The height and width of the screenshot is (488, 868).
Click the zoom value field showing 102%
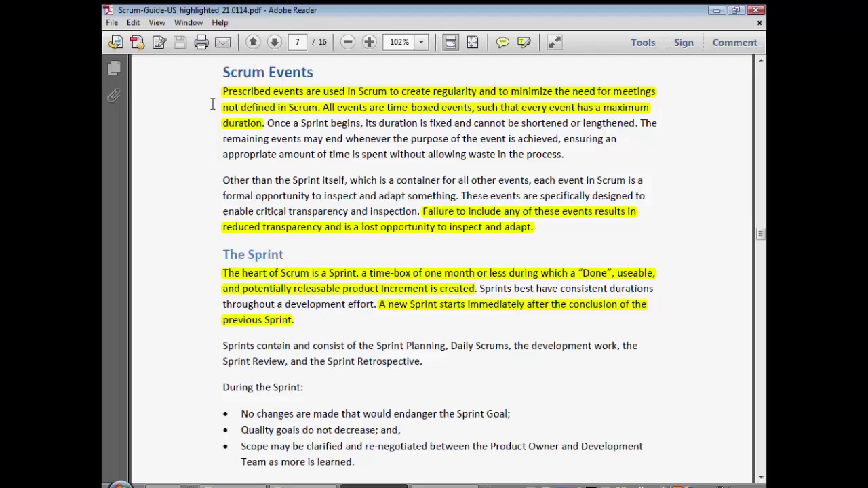pos(399,42)
